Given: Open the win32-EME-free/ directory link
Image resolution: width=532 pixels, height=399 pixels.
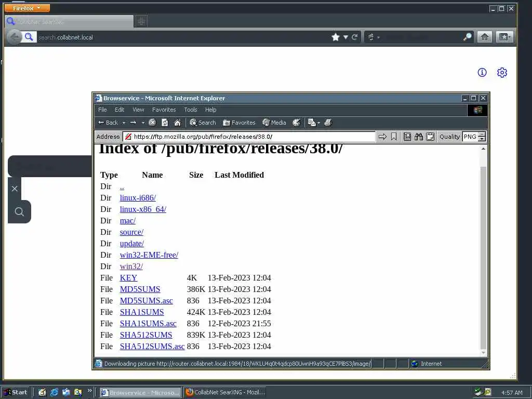Looking at the screenshot, I should pyautogui.click(x=149, y=255).
